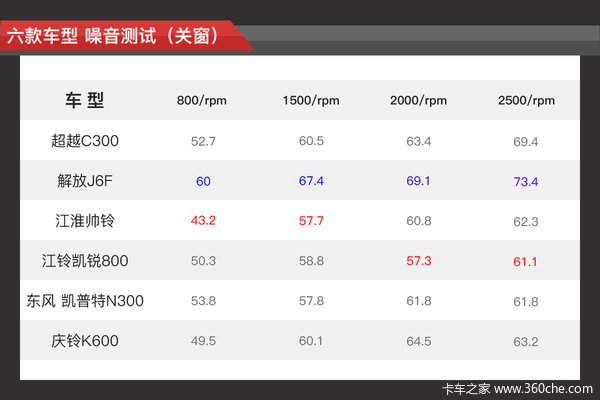Pick the blue '69.1' in 解放J6F row

418,181
